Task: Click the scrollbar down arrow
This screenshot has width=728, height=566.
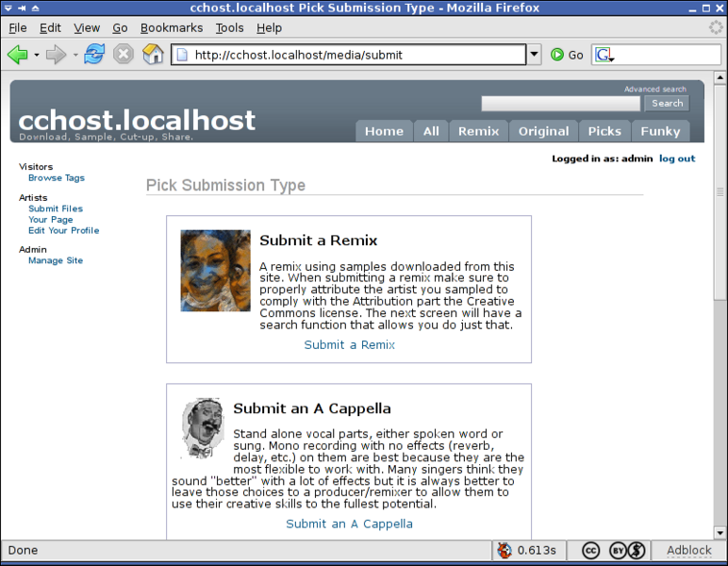Action: click(x=720, y=533)
